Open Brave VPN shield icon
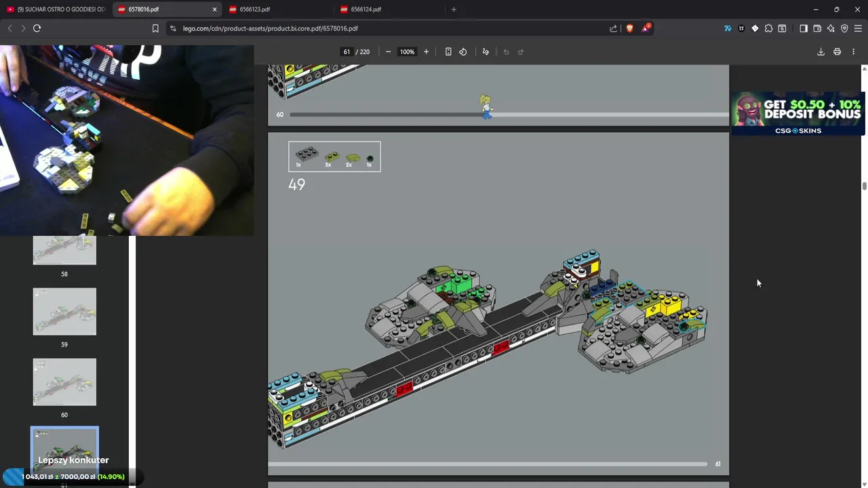The image size is (868, 488). 844,28
